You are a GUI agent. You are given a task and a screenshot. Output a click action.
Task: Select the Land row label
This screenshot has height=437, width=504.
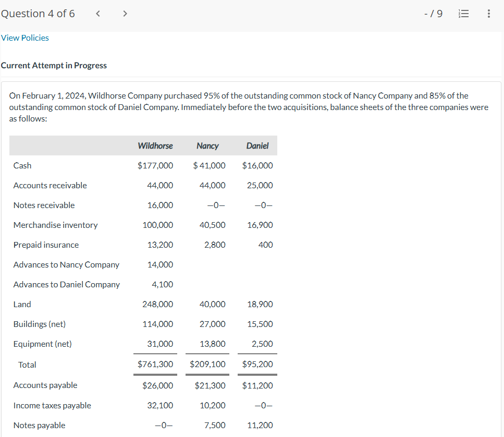point(22,305)
